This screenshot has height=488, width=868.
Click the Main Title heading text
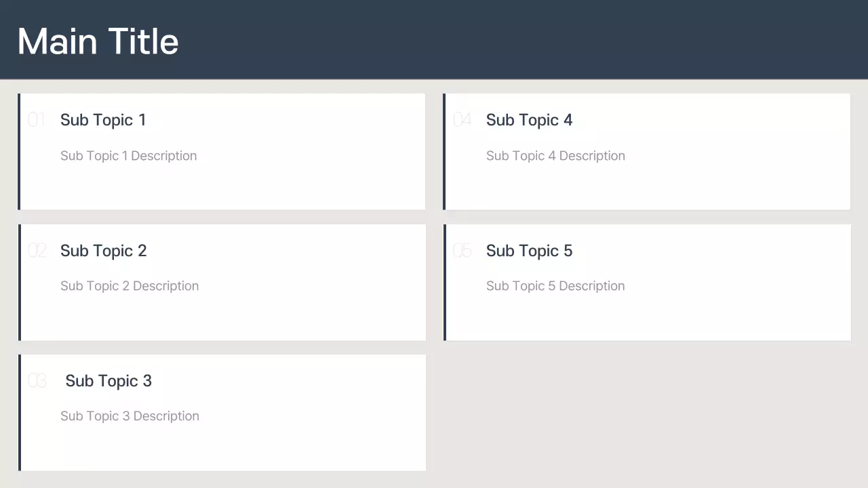pyautogui.click(x=98, y=41)
